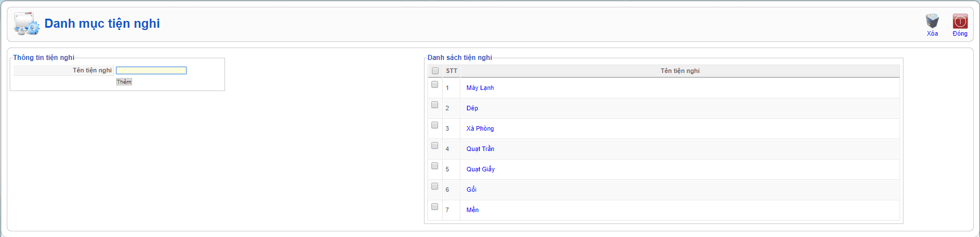Screen dimensions: 980x237
Task: Select the Quạt Giấy link
Action: (481, 170)
